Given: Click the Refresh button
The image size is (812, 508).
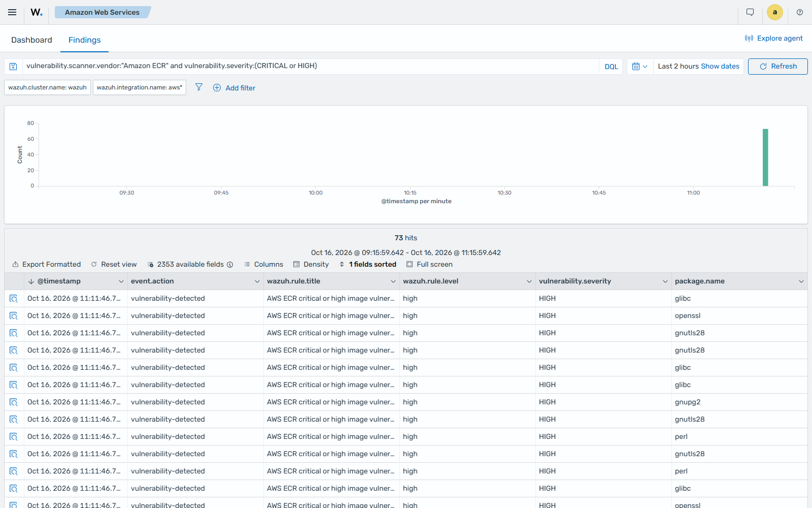Looking at the screenshot, I should pyautogui.click(x=777, y=67).
